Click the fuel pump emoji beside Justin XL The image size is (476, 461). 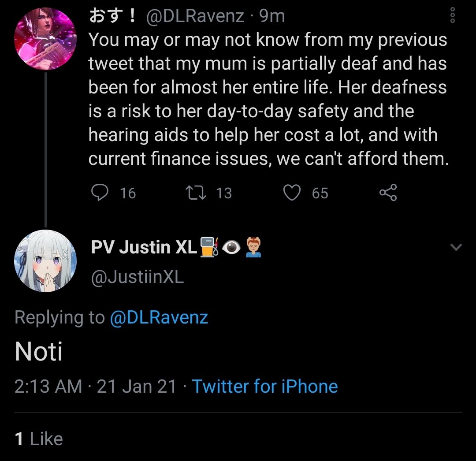[x=209, y=247]
